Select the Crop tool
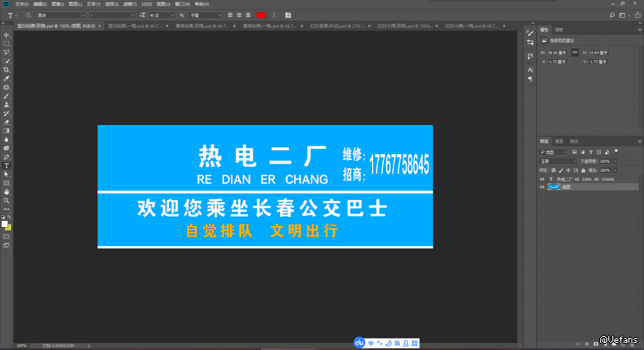 7,70
